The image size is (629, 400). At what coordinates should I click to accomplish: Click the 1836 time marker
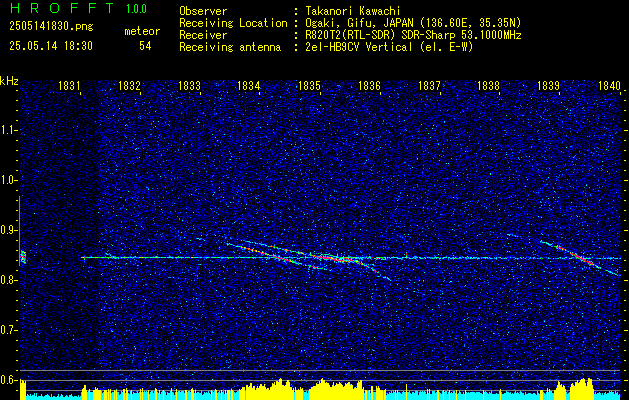(369, 85)
